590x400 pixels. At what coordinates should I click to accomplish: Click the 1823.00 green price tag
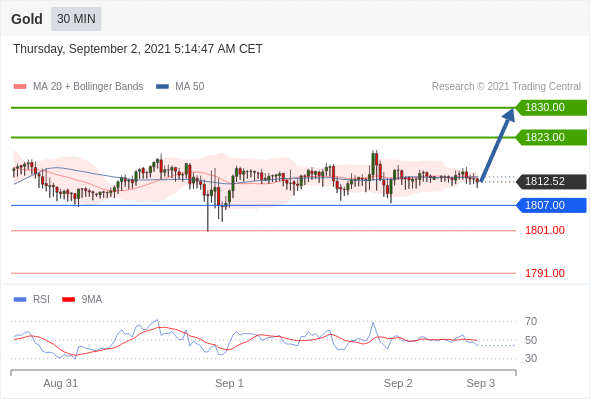(551, 137)
